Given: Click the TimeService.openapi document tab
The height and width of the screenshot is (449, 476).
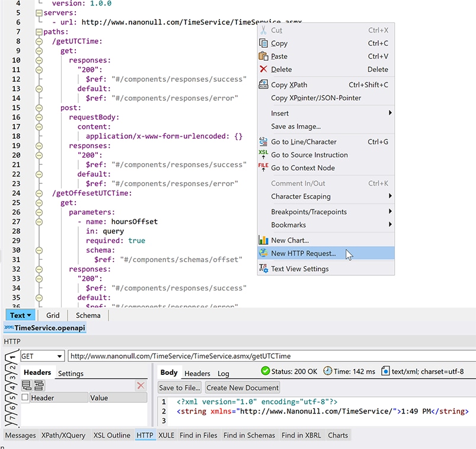Looking at the screenshot, I should tap(45, 328).
